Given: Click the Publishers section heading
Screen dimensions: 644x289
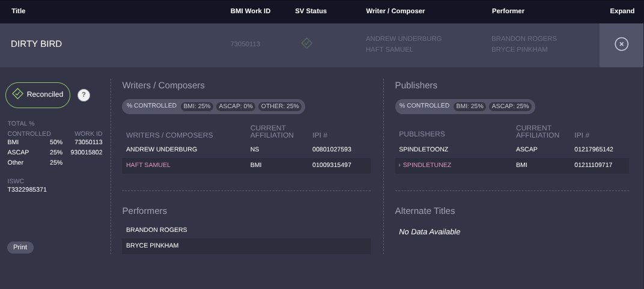Looking at the screenshot, I should tap(416, 85).
